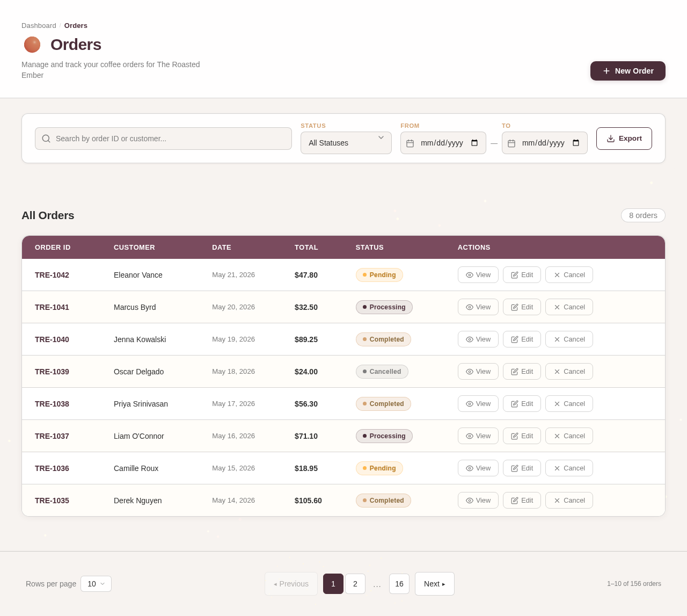
Task: Edit order TRE-1040 entry
Action: (522, 339)
